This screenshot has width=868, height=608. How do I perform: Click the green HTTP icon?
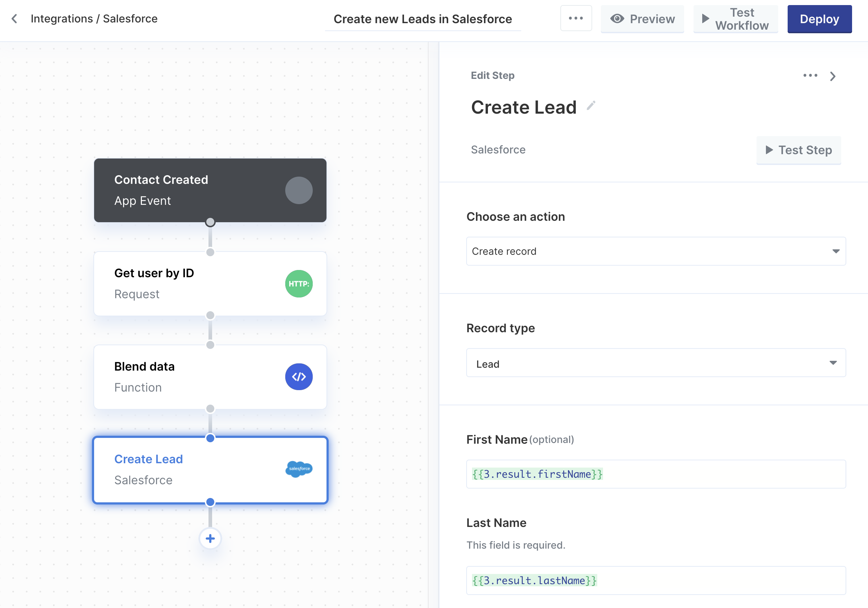[x=299, y=283]
